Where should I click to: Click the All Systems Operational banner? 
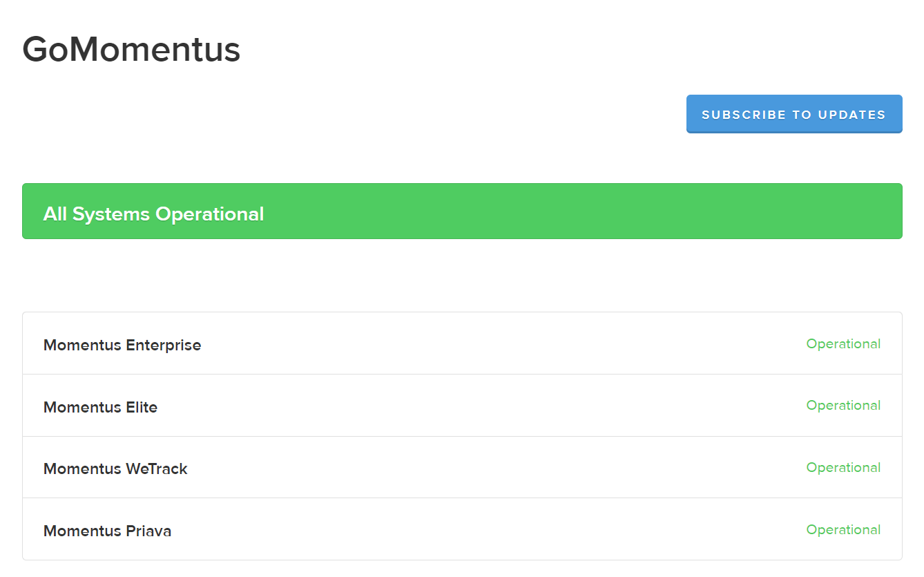[462, 211]
